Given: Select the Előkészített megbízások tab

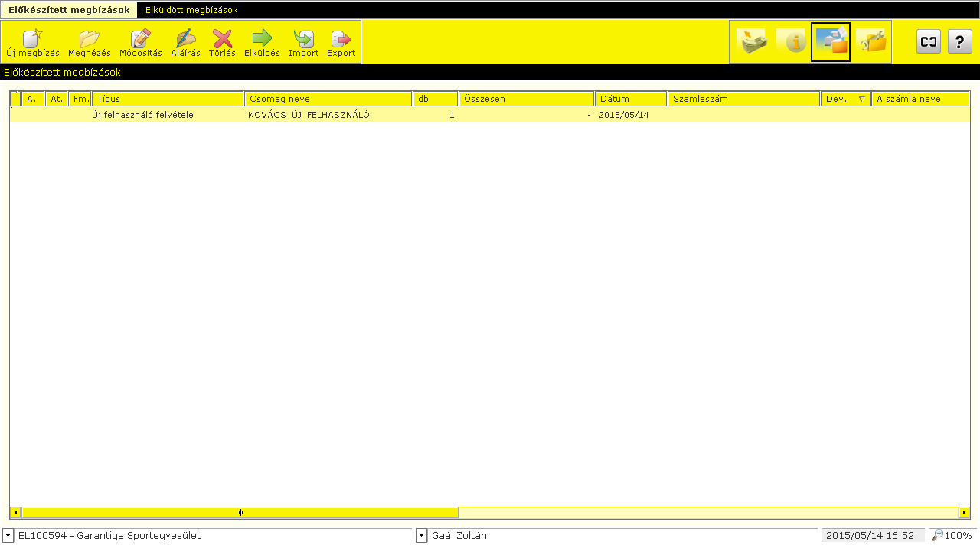Looking at the screenshot, I should 69,10.
